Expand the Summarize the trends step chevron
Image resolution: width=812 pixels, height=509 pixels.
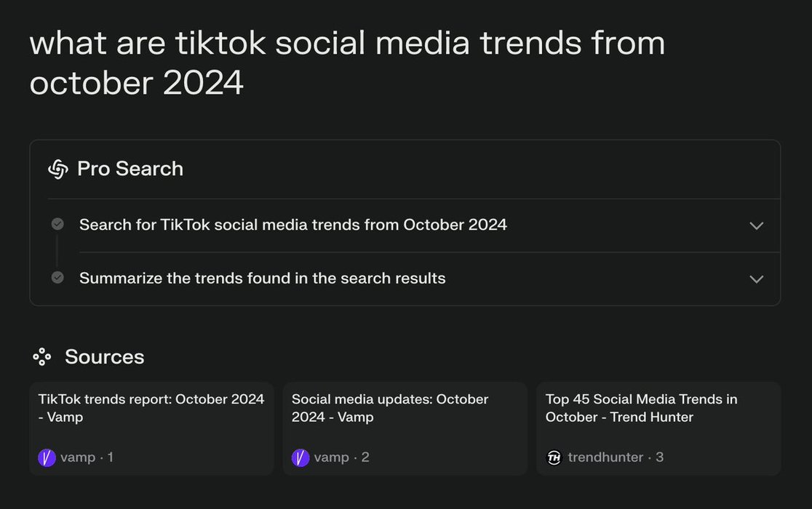tap(756, 279)
